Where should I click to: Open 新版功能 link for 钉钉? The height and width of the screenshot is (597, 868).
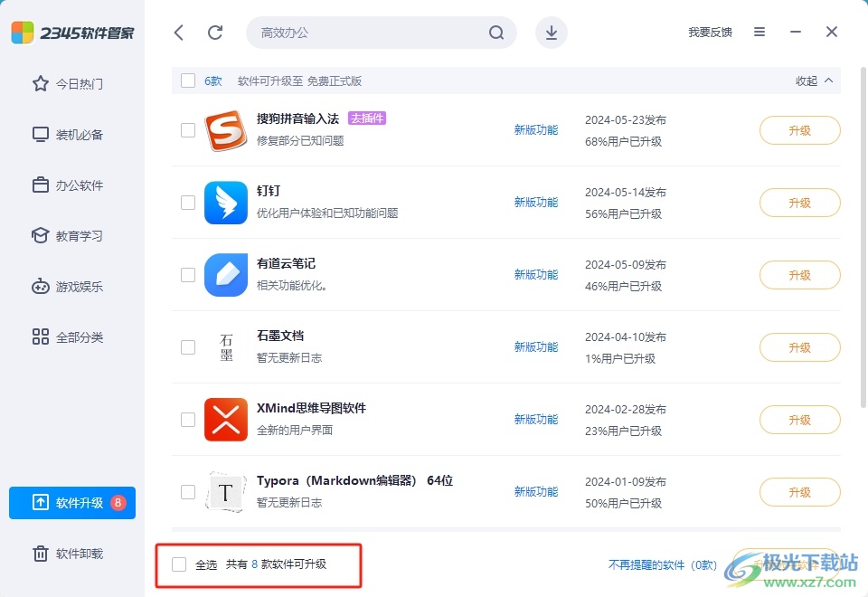click(536, 203)
